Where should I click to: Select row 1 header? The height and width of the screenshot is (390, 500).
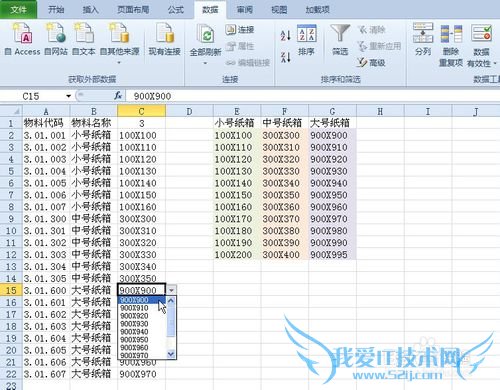11,123
